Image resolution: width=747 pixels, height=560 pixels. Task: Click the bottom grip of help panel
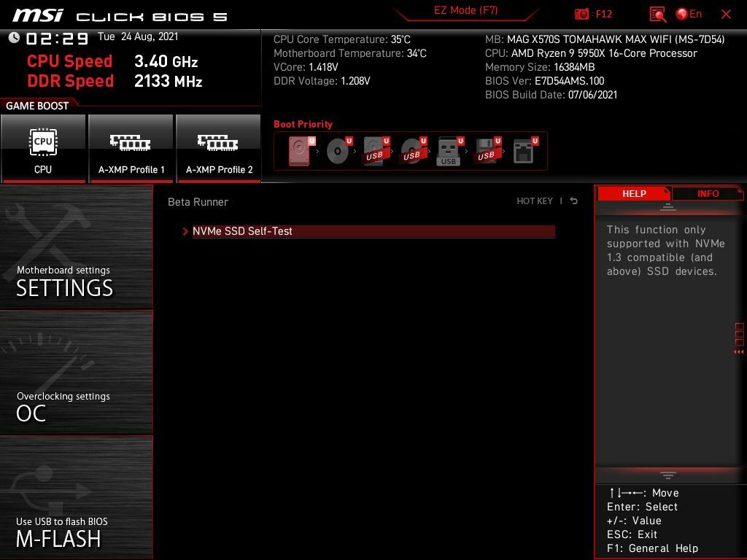[668, 475]
